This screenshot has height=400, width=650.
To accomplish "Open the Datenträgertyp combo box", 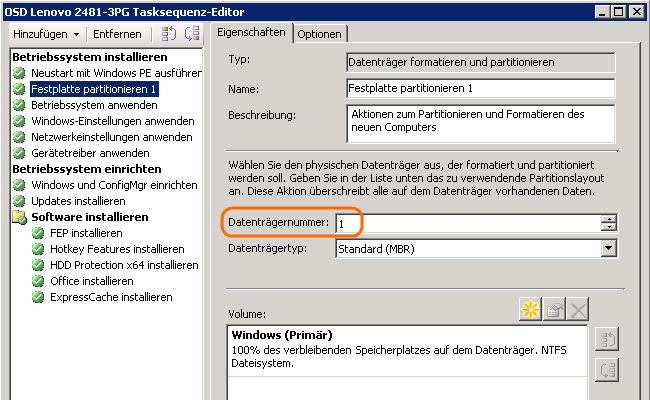I will 608,247.
